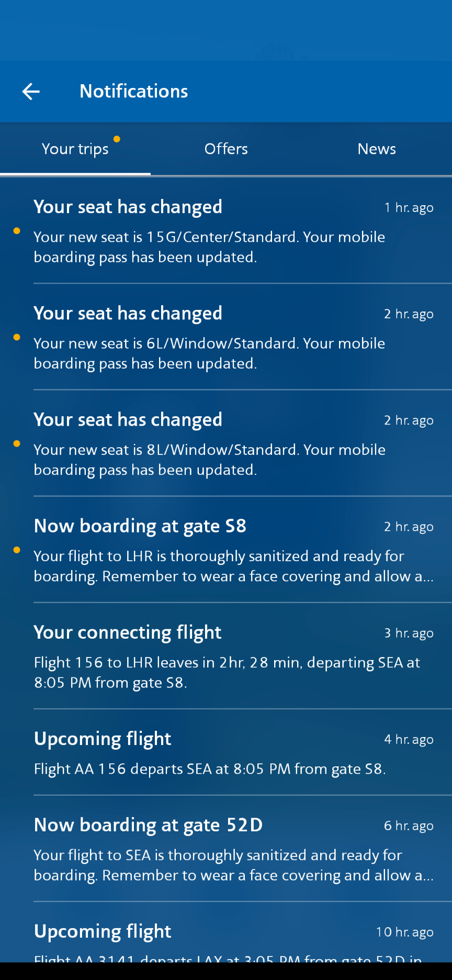Click the unread dot beside 6L notification
This screenshot has height=980, width=452.
coord(17,337)
